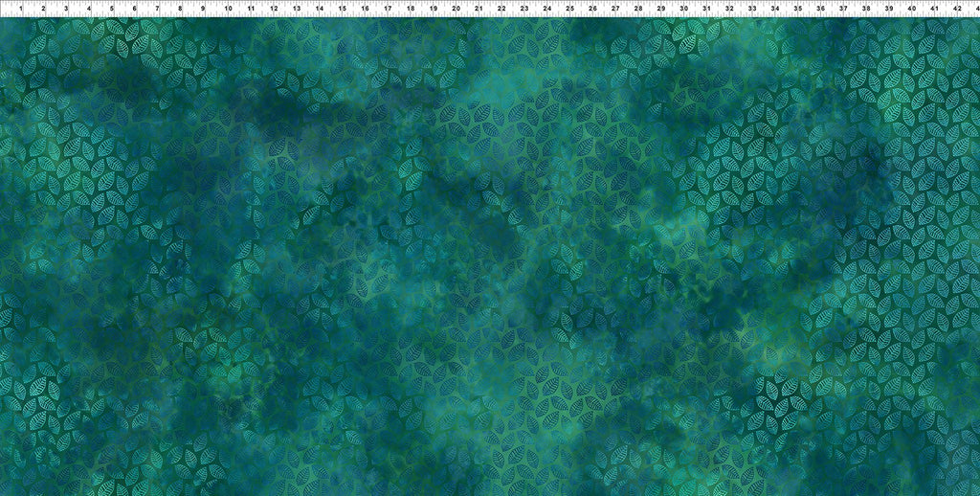Click the ruler mark labeled 21
980x496 pixels.
coord(479,9)
